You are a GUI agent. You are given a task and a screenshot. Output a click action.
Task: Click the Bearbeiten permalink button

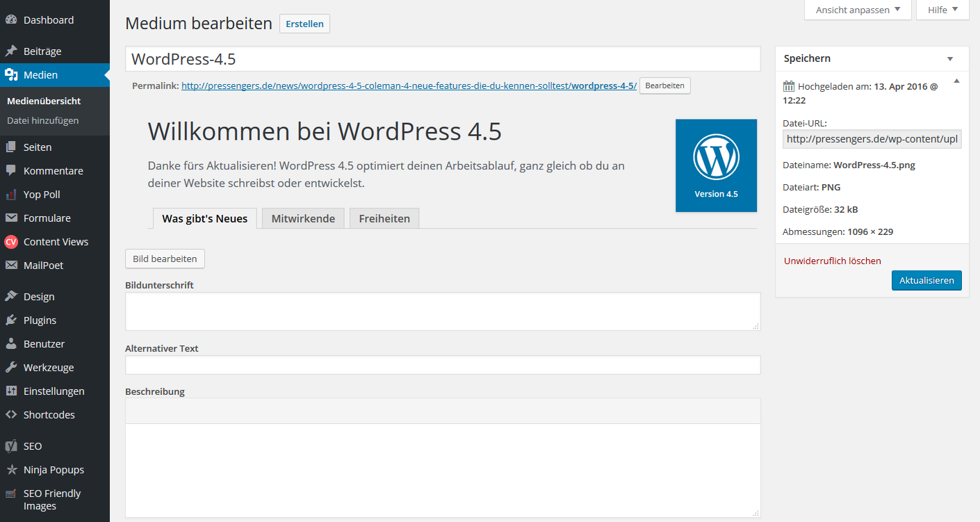coord(664,86)
